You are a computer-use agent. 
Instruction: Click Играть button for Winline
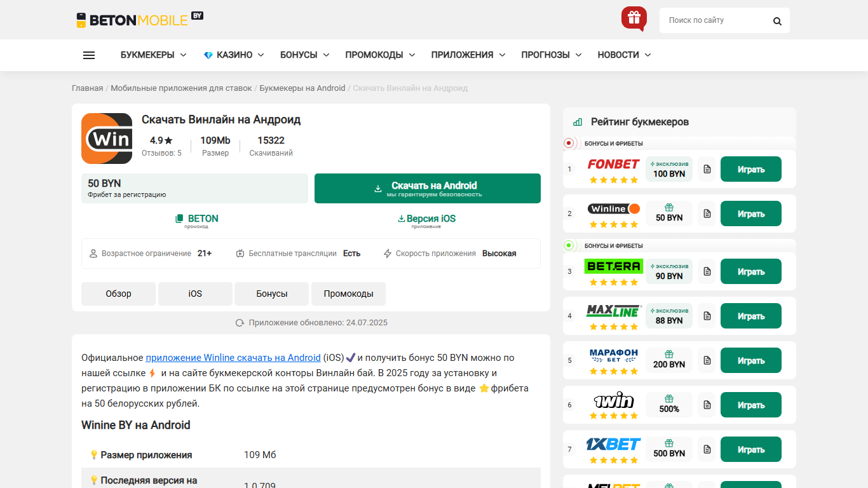pos(751,214)
